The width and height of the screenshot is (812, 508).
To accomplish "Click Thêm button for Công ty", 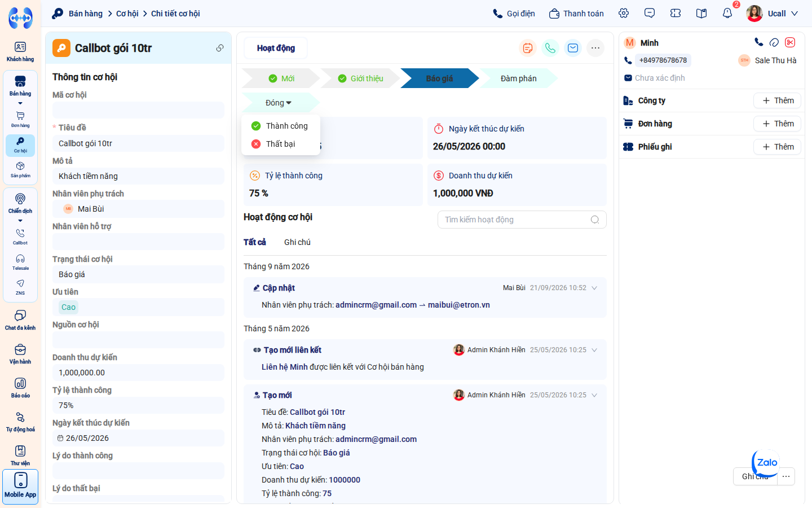I will coord(778,100).
